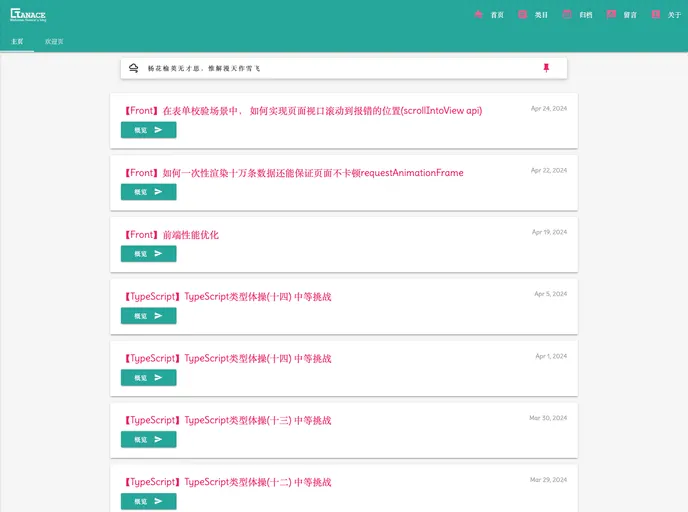The image size is (688, 512).
Task: Switch to the 主页 tab
Action: point(17,42)
